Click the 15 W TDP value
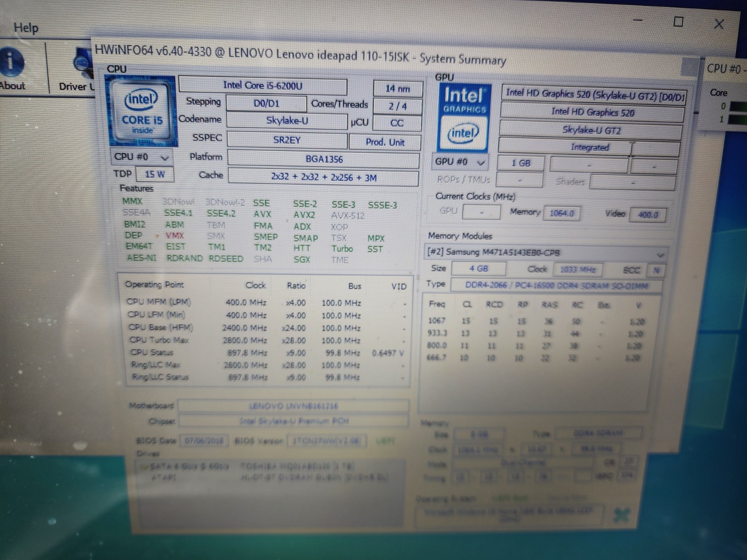Viewport: 747px width, 560px height. point(155,175)
